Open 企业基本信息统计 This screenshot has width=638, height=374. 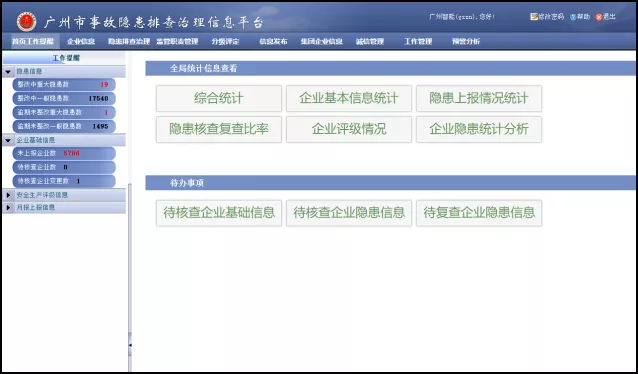click(x=349, y=98)
